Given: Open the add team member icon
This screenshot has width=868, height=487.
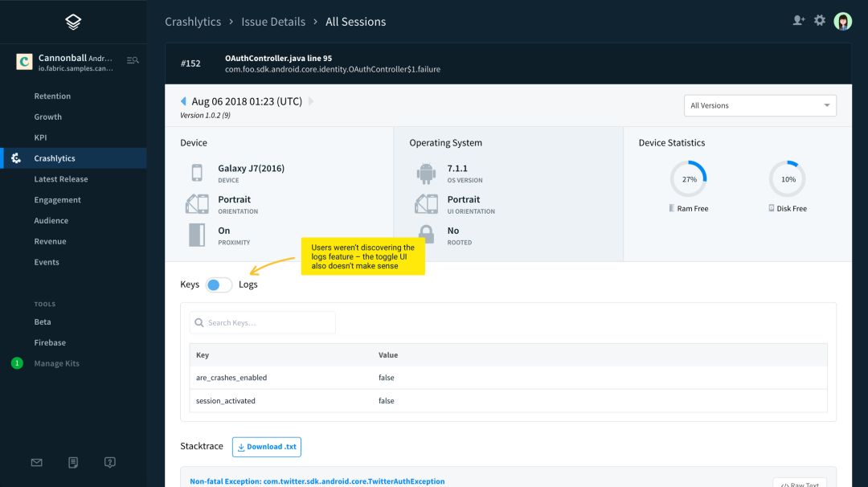Looking at the screenshot, I should coord(798,20).
